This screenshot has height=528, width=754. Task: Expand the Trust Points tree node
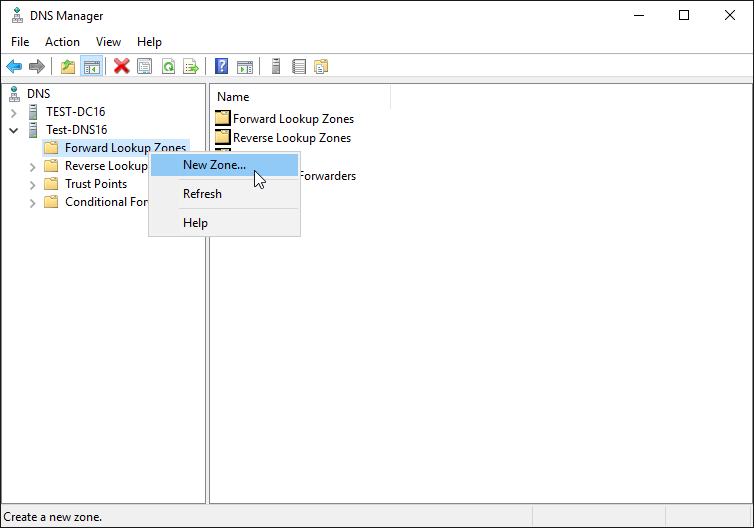click(32, 185)
